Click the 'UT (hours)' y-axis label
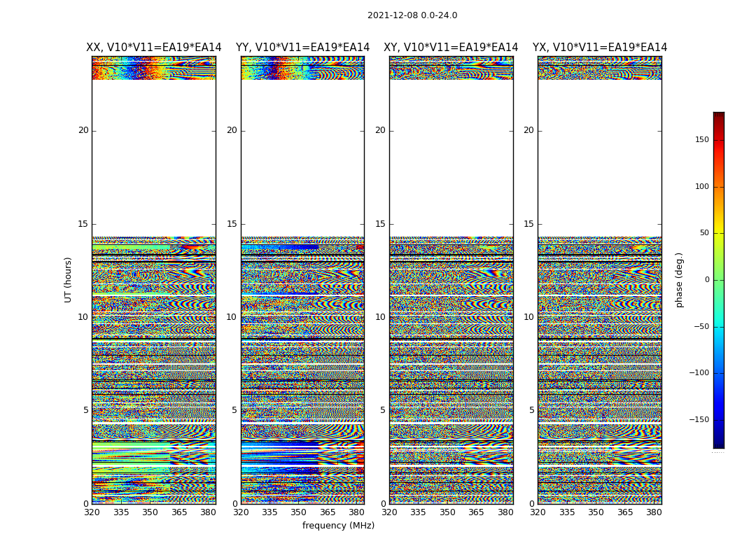 click(x=68, y=279)
